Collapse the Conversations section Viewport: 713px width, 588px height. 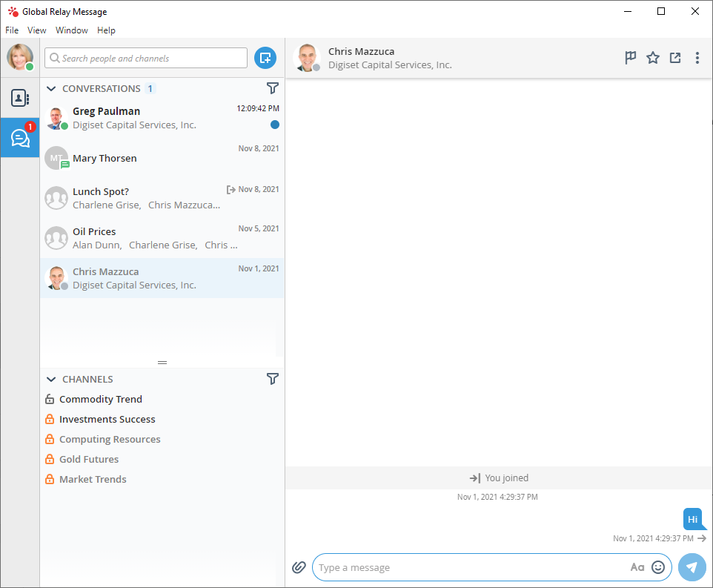pos(51,89)
